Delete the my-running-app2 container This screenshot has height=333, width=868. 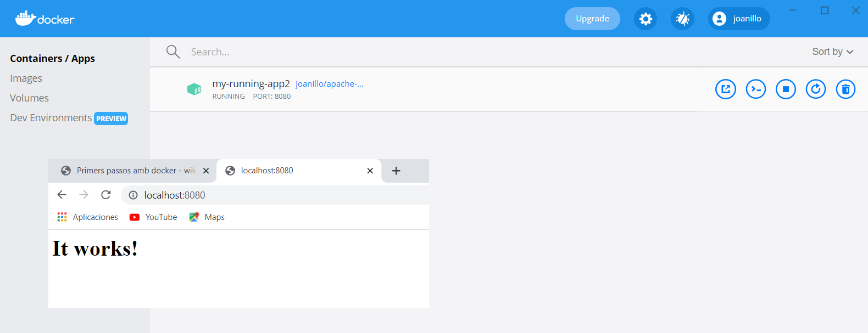[845, 89]
